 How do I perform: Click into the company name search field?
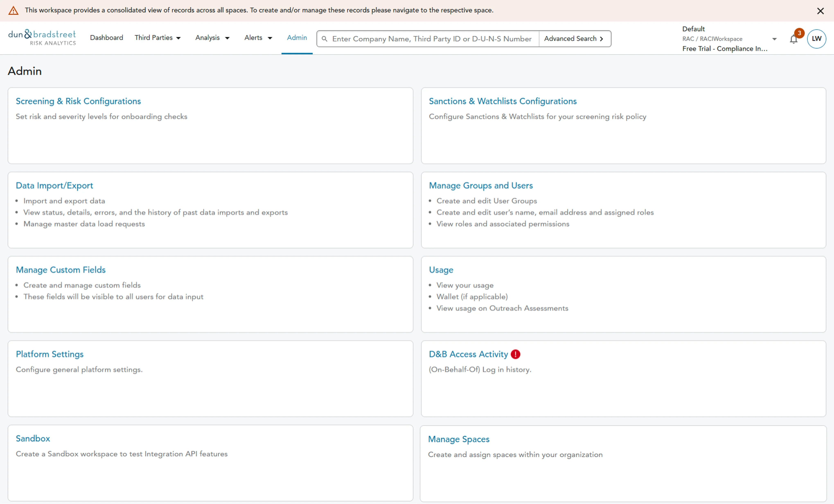coord(432,39)
